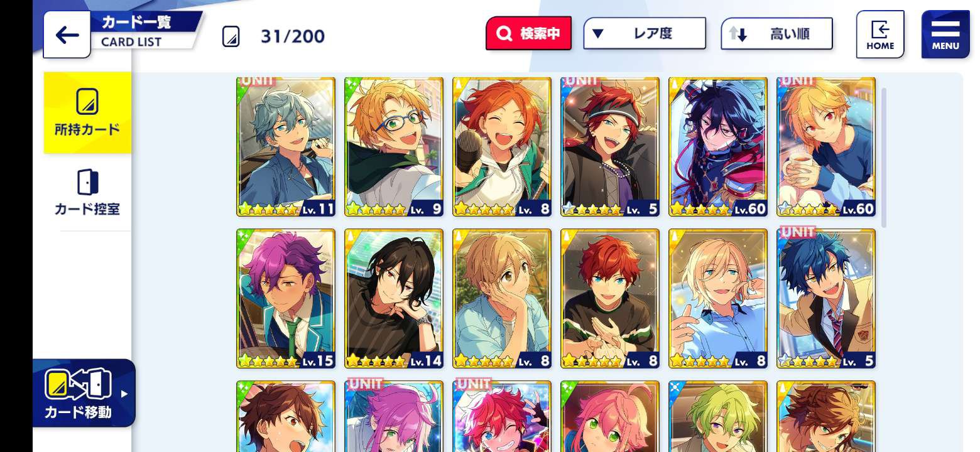980x452 pixels.
Task: Click the カード移動 swap icon
Action: 78,384
